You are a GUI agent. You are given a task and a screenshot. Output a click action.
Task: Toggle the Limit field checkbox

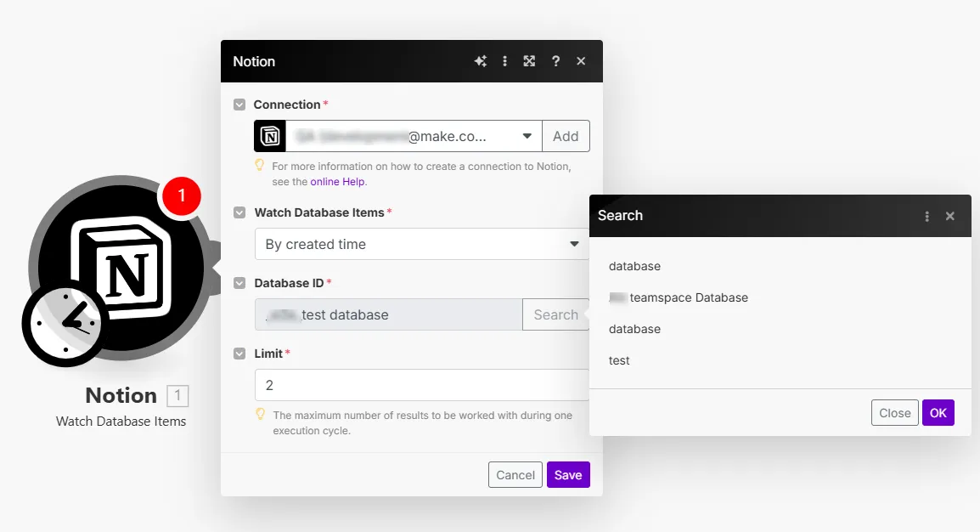(x=239, y=354)
